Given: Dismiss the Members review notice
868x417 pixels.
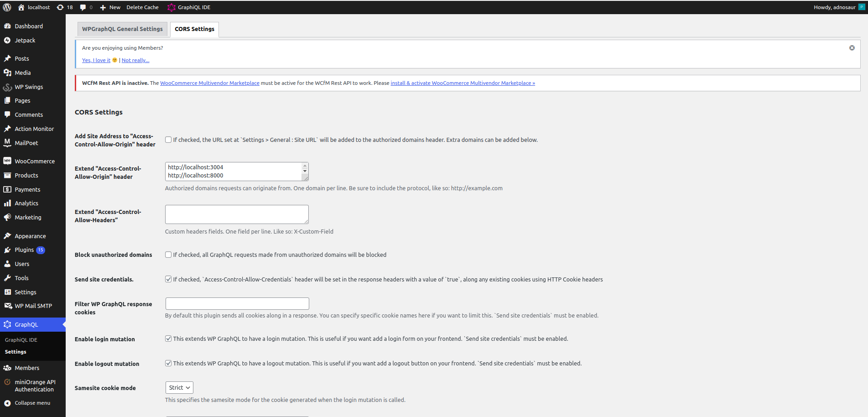Looking at the screenshot, I should 852,48.
